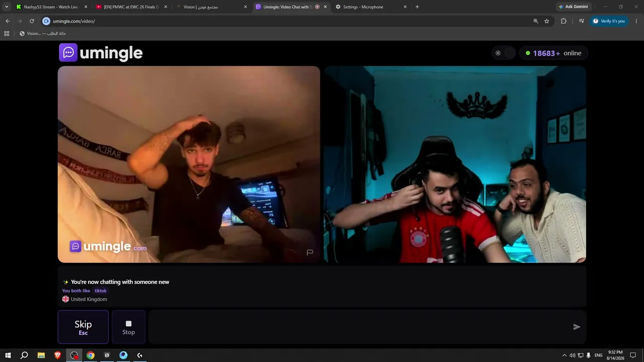644x362 pixels.
Task: Click the microphone icon in system tray
Action: [588, 355]
